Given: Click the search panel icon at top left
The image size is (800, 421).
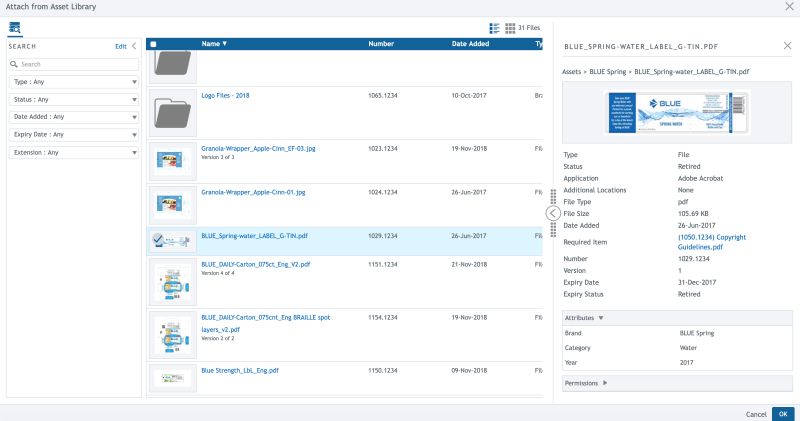Looking at the screenshot, I should click(14, 28).
